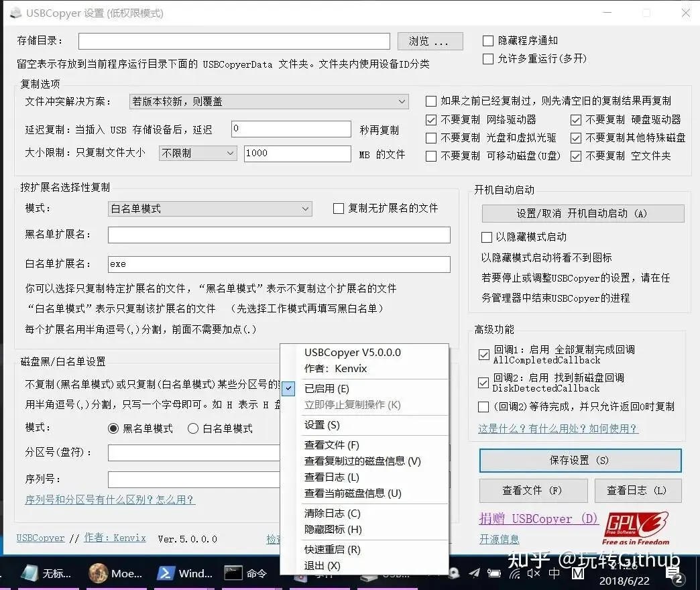The width and height of the screenshot is (700, 590).
Task: Click the M input mode tray icon
Action: [578, 573]
